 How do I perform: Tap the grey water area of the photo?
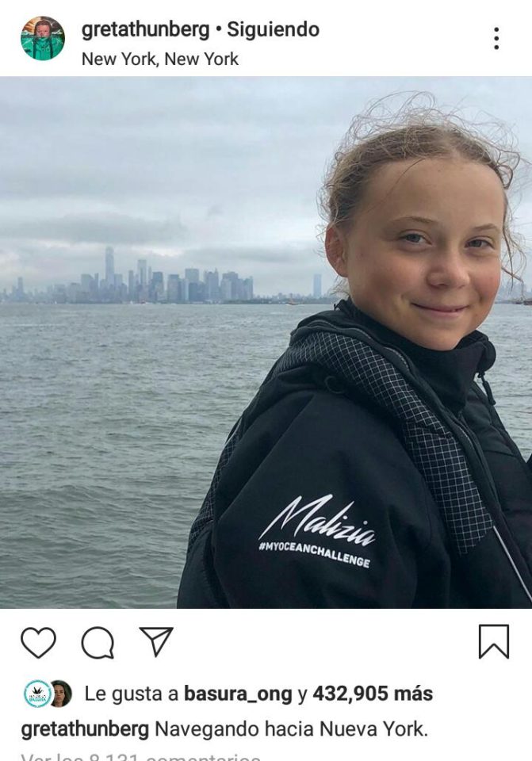107,437
